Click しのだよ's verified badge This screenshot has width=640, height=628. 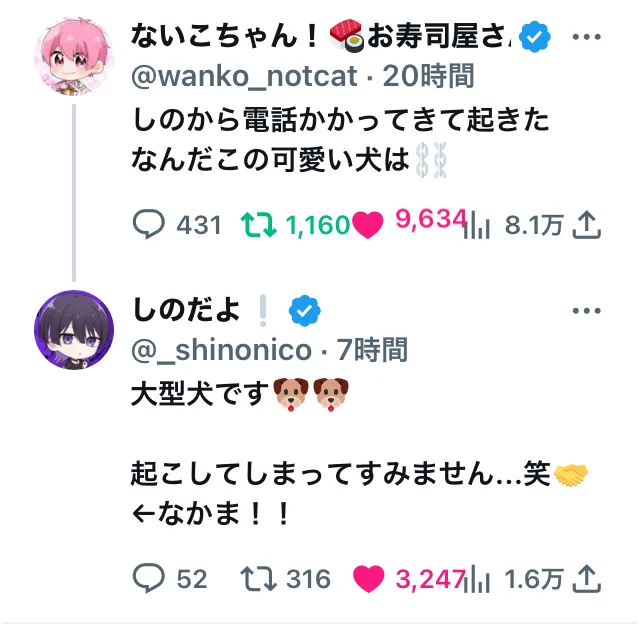(x=303, y=311)
